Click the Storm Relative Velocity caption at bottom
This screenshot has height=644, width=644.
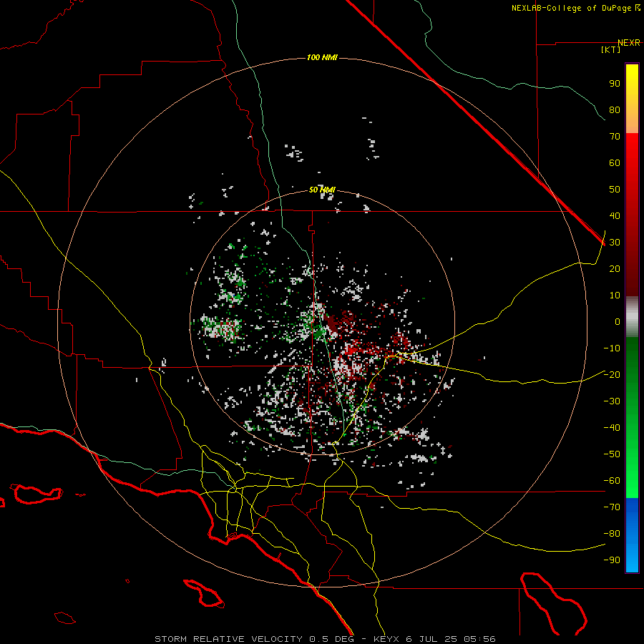(x=325, y=639)
